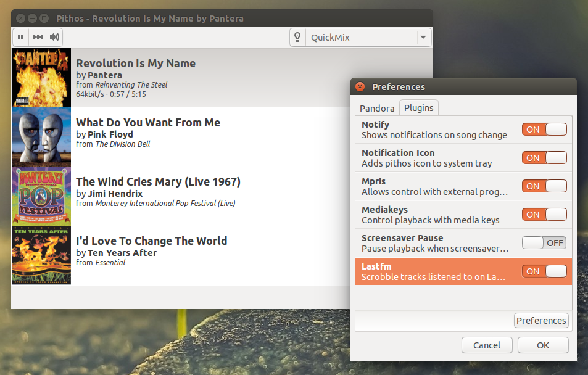Click Ten Years After album art
The width and height of the screenshot is (588, 375).
[41, 255]
